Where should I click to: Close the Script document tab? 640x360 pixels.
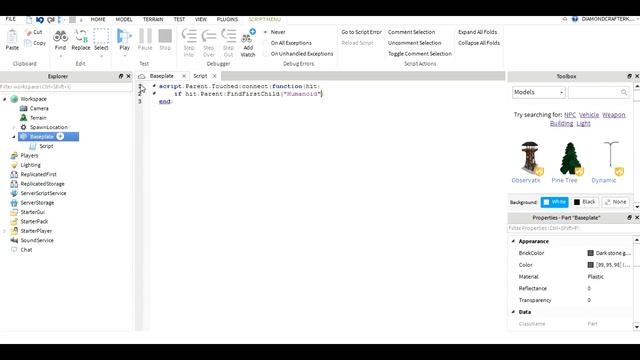pyautogui.click(x=214, y=76)
